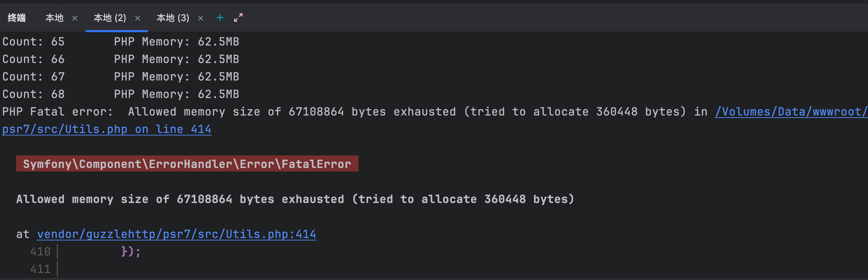
Task: Click line number 410 in code preview
Action: (41, 252)
